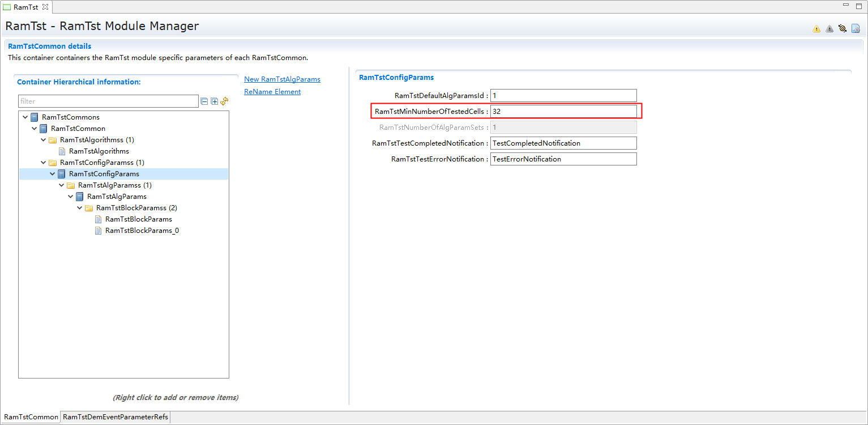Select the RamTstCommon bottom tab
Viewport: 868px width, 425px height.
click(31, 417)
